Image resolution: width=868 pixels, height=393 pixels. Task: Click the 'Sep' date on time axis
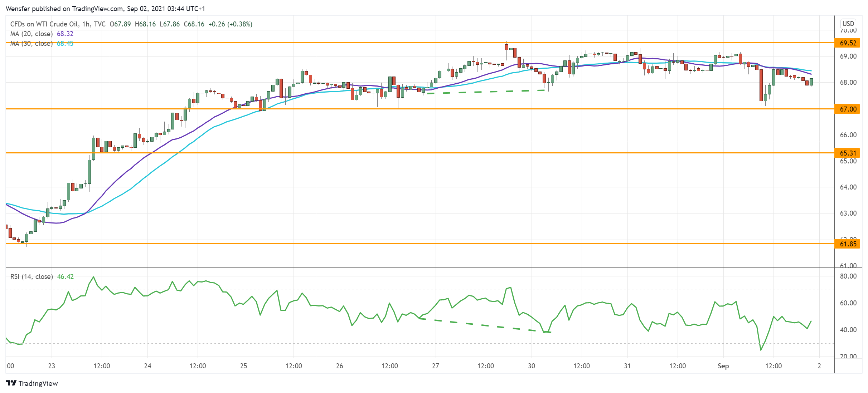click(723, 366)
